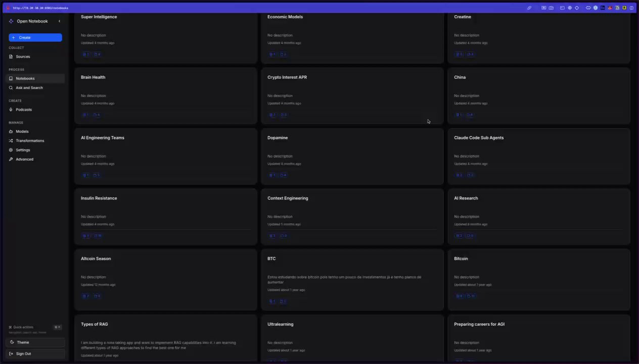
Task: Open the Claude Code Sub Agents notebook
Action: (478, 138)
